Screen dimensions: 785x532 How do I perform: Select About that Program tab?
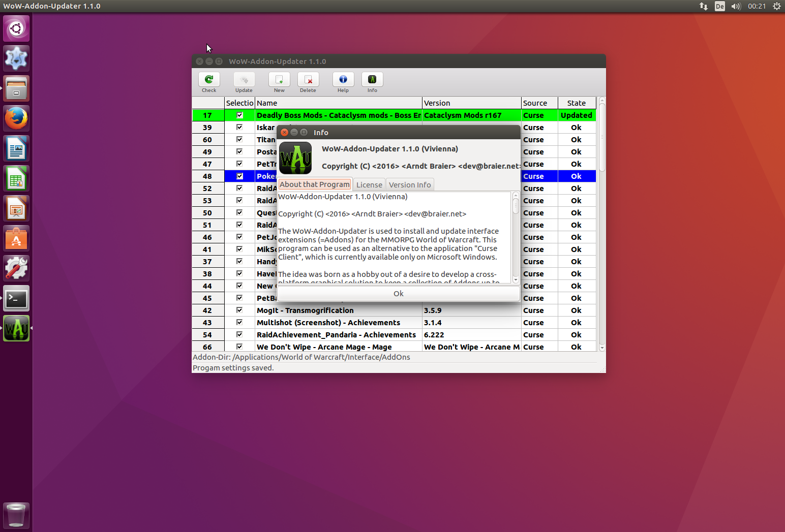[x=315, y=184]
